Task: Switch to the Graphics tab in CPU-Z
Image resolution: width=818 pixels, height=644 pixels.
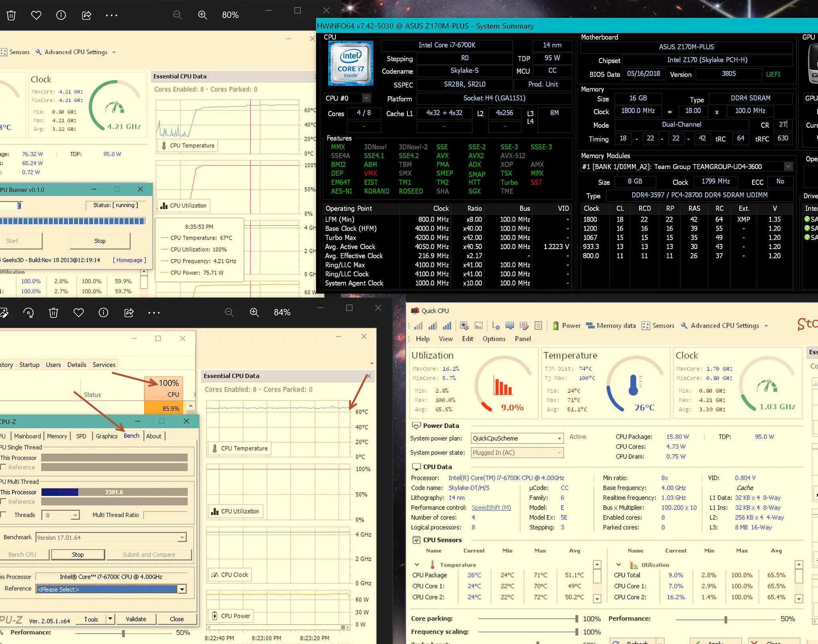Action: (107, 436)
